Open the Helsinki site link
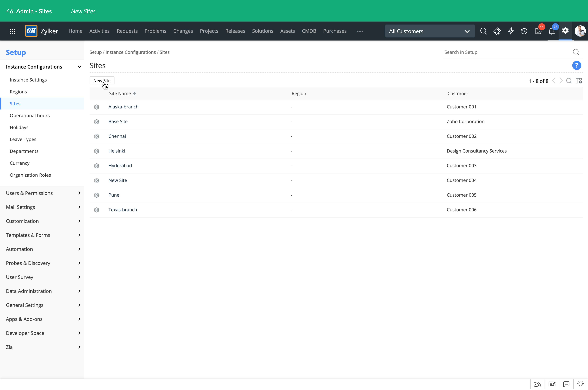This screenshot has width=588, height=390. pos(117,151)
